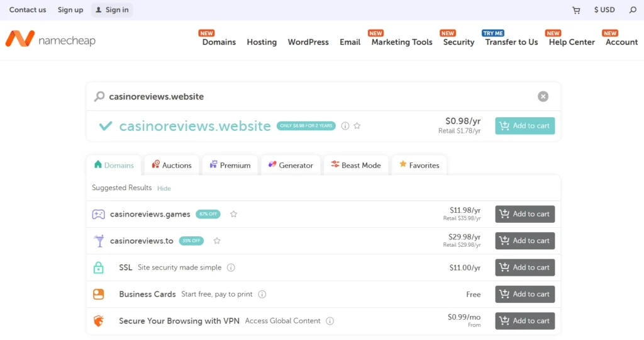The image size is (644, 340).
Task: Click the VPN fox icon
Action: click(99, 320)
